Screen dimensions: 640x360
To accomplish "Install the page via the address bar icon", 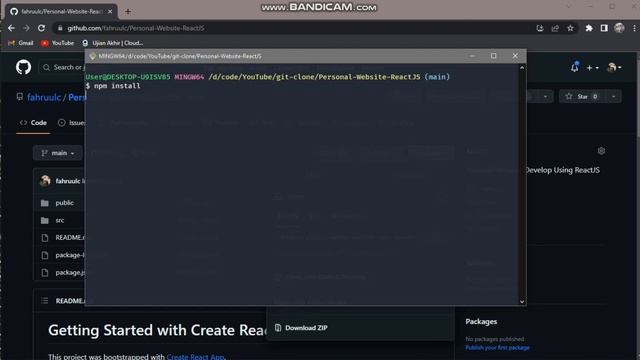I will click(540, 28).
